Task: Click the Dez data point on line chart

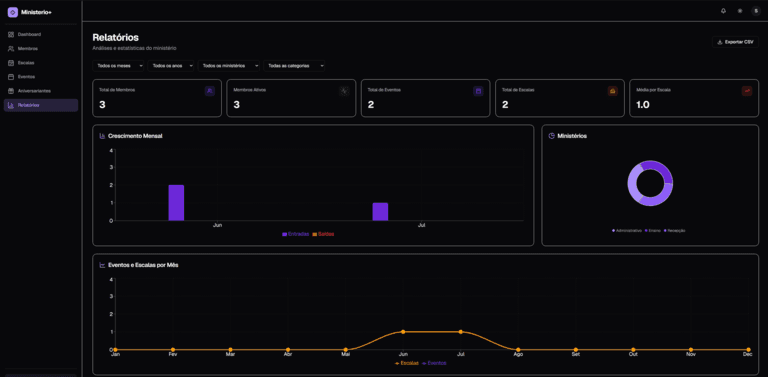Action: point(748,350)
